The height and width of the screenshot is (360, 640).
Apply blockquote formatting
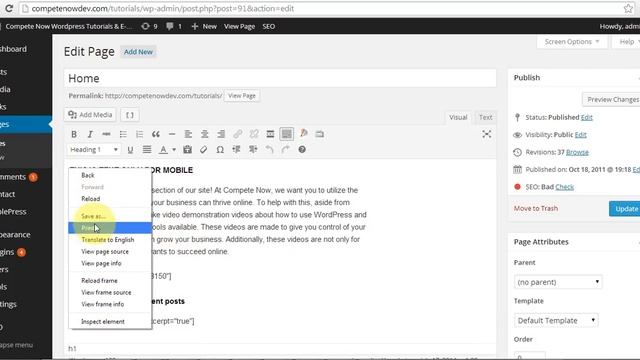click(156, 134)
